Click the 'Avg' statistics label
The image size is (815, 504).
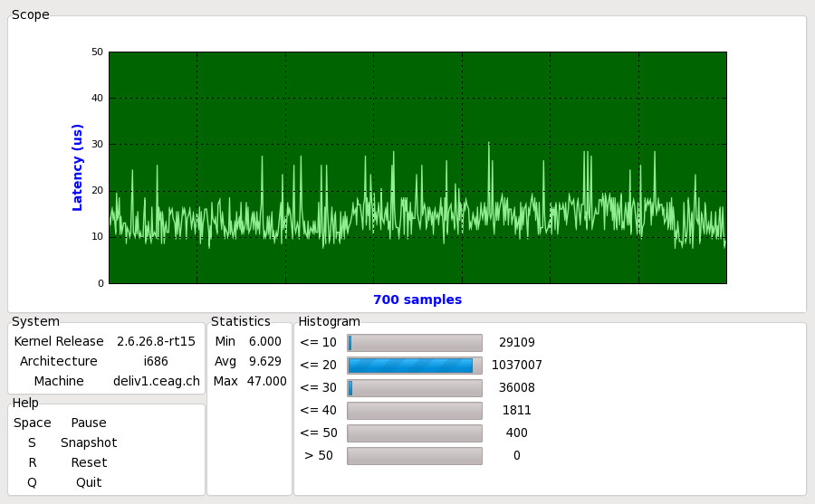(225, 361)
